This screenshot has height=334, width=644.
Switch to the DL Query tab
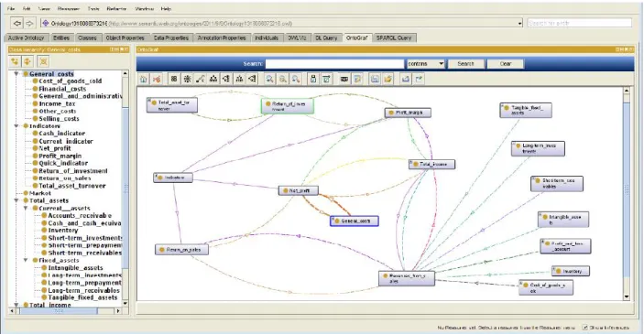(x=326, y=38)
